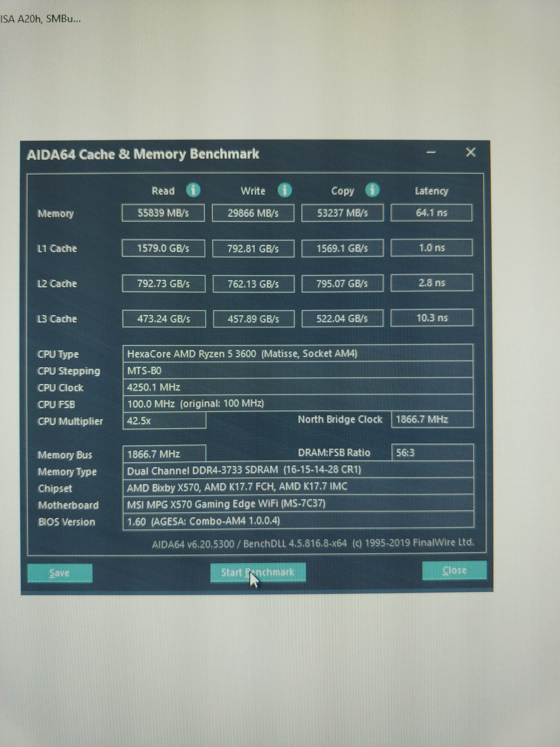Click the CPU Multiplier label

[x=70, y=422]
